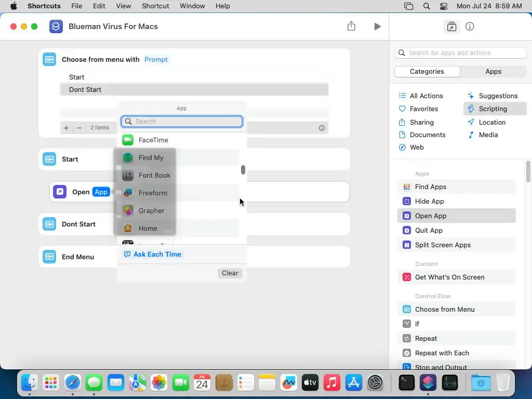The height and width of the screenshot is (399, 532).
Task: Add the Hide App action
Action: click(456, 201)
